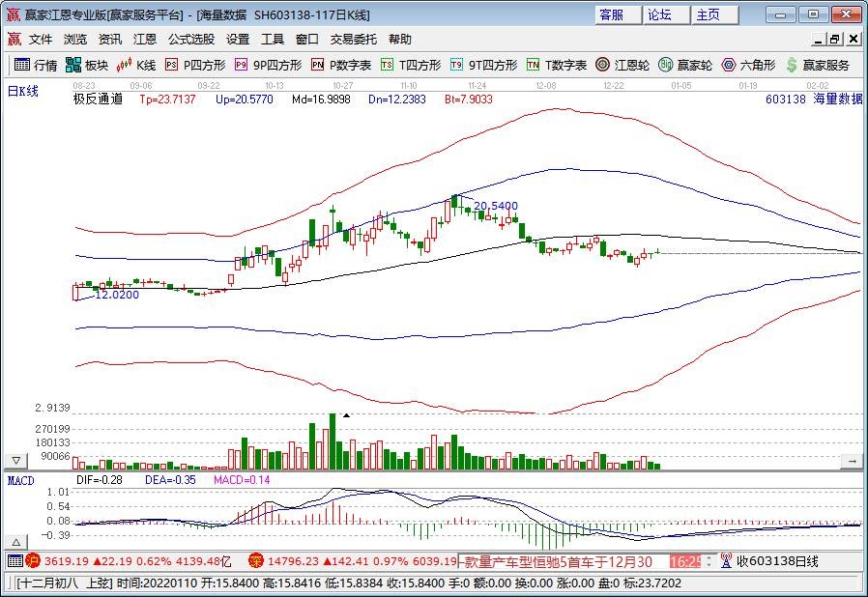Open the 窗口 menu
Viewport: 868px width, 597px height.
307,40
